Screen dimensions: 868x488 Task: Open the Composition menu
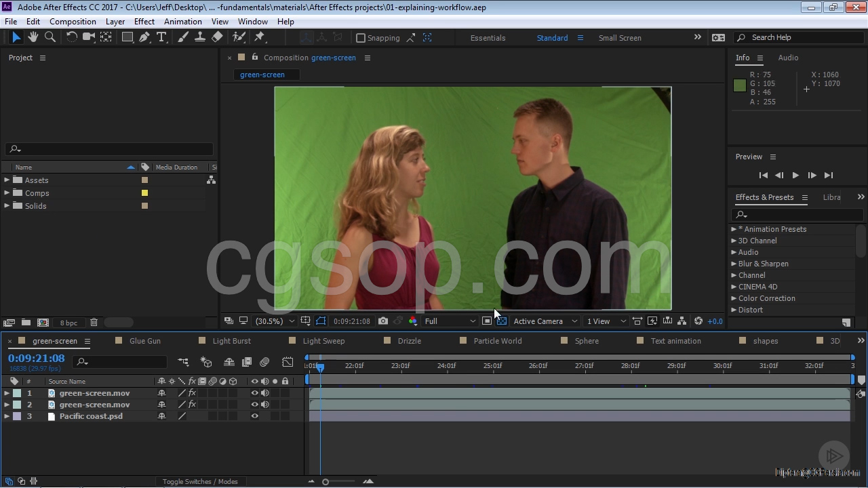click(73, 22)
